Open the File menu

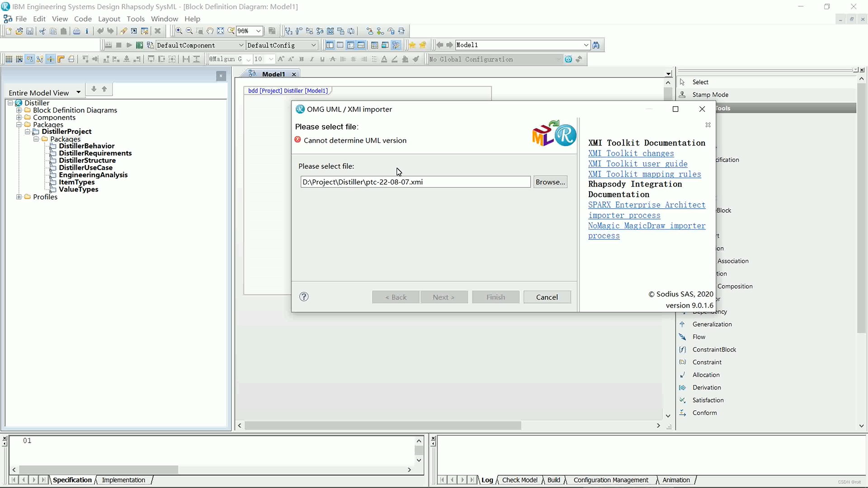click(21, 19)
